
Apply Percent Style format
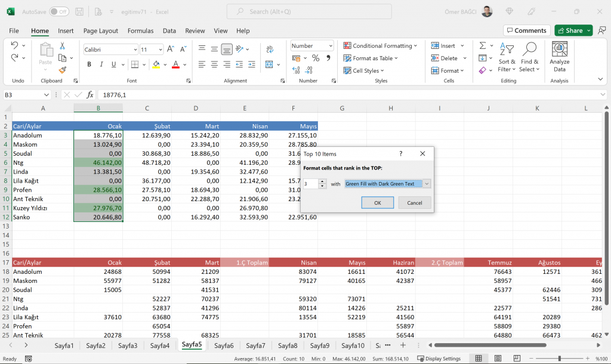(316, 58)
